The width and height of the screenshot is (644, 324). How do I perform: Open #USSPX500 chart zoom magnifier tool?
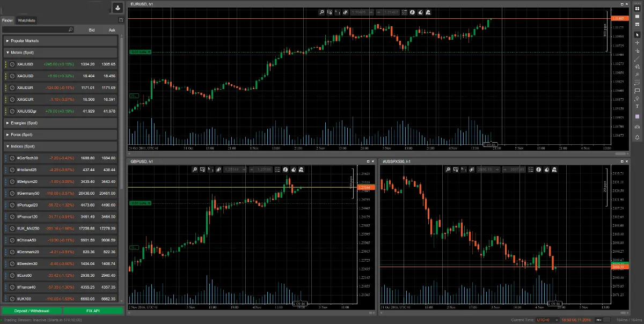point(448,170)
